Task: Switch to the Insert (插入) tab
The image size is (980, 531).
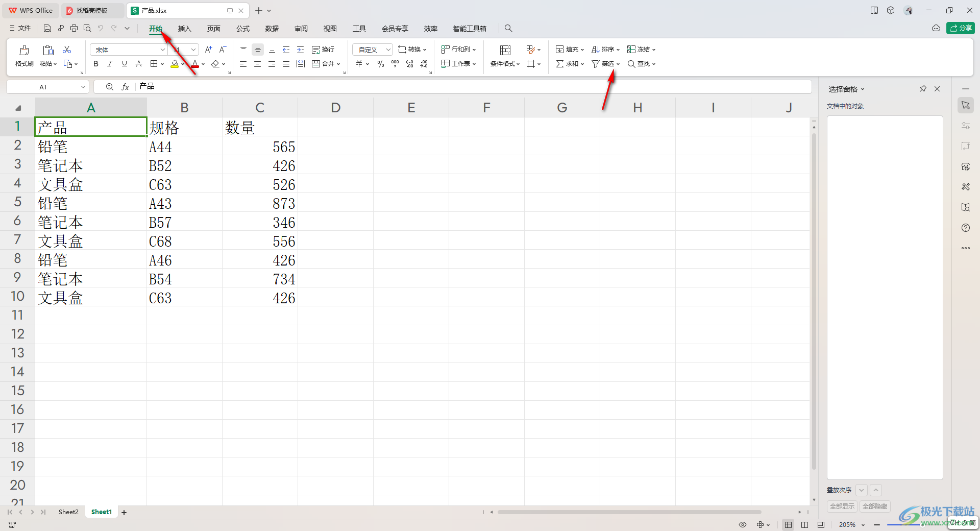Action: 184,29
